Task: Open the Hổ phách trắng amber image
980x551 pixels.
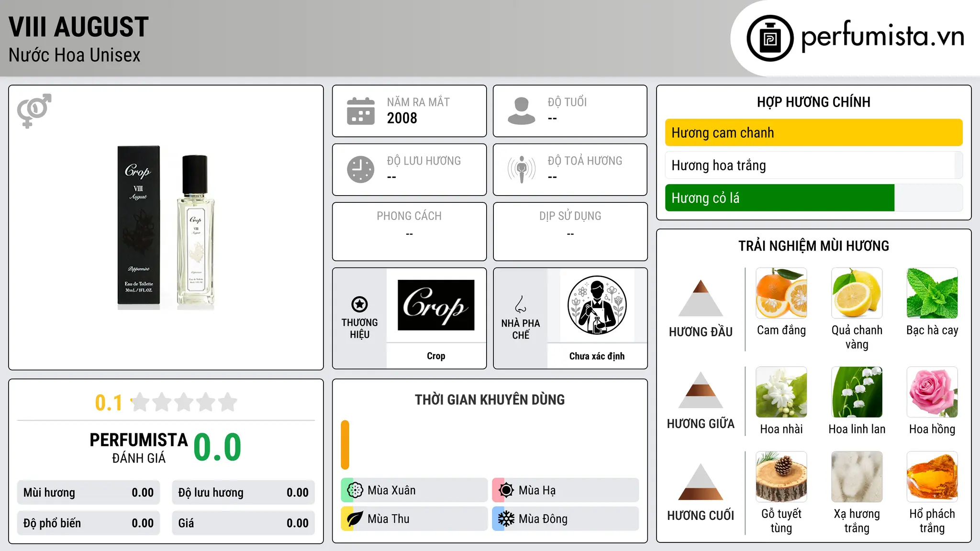Action: (x=932, y=477)
